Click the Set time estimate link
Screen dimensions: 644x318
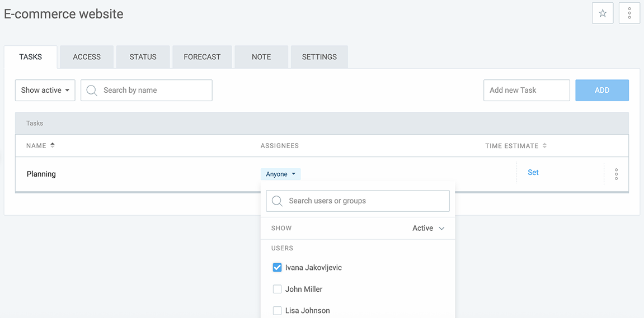[x=533, y=173]
